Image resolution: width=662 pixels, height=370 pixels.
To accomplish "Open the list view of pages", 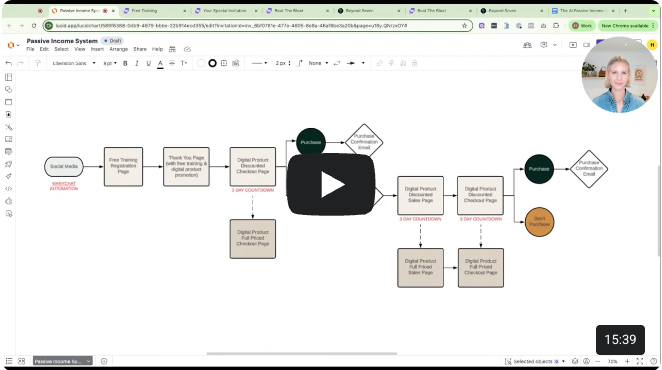I will 9,361.
